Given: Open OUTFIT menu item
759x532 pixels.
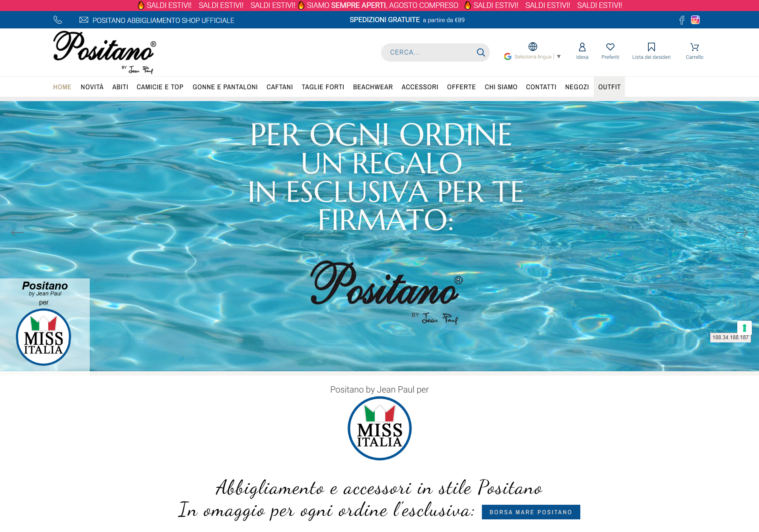Looking at the screenshot, I should 609,87.
